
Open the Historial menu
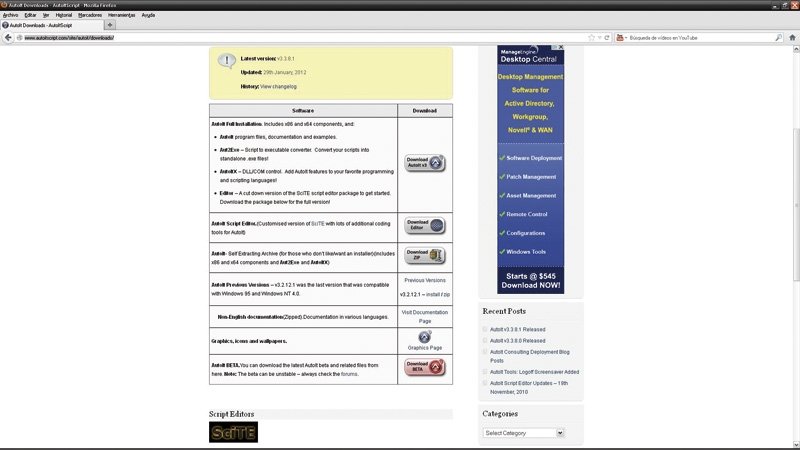(64, 15)
